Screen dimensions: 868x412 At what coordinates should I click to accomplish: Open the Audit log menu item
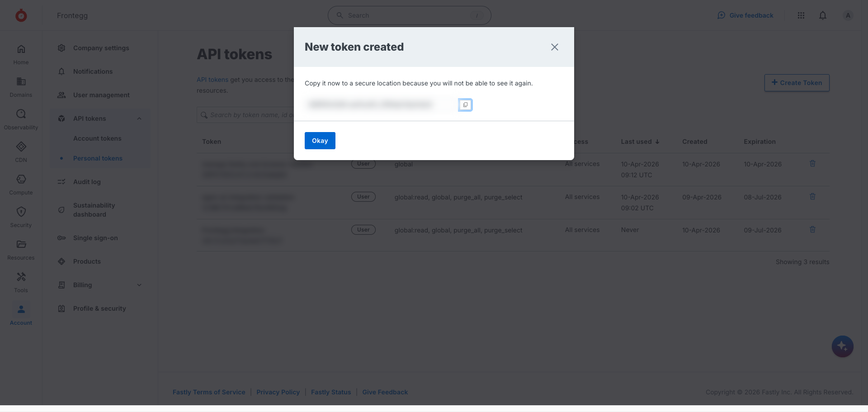pos(87,182)
